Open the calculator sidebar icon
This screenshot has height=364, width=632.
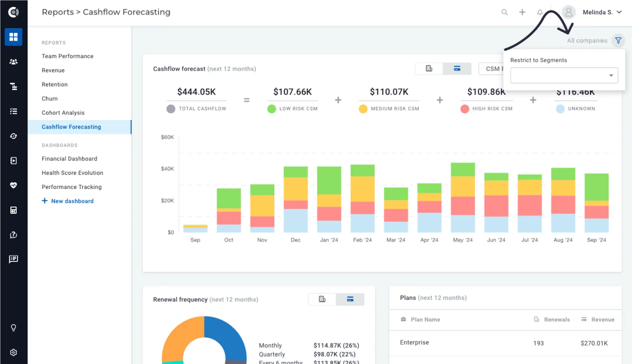click(x=13, y=210)
